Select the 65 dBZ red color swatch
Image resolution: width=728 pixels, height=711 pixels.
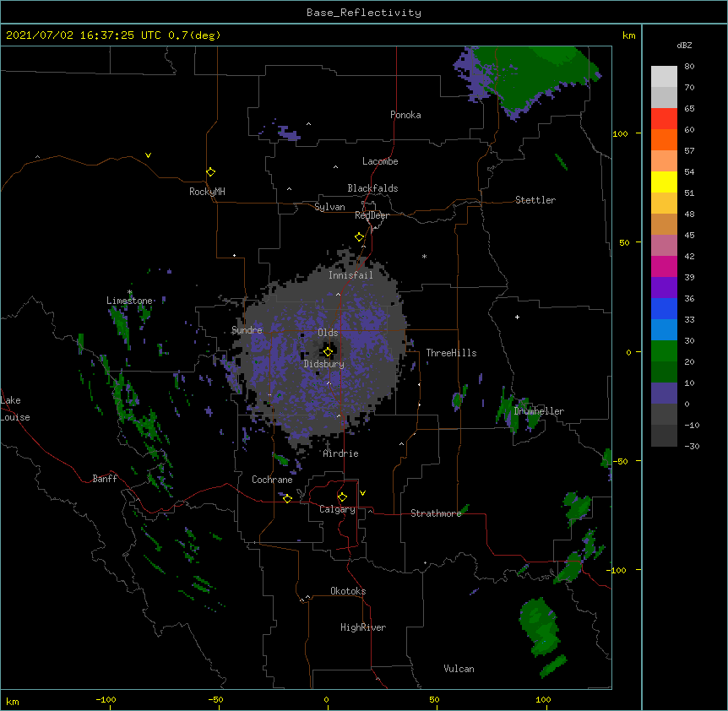coord(664,118)
